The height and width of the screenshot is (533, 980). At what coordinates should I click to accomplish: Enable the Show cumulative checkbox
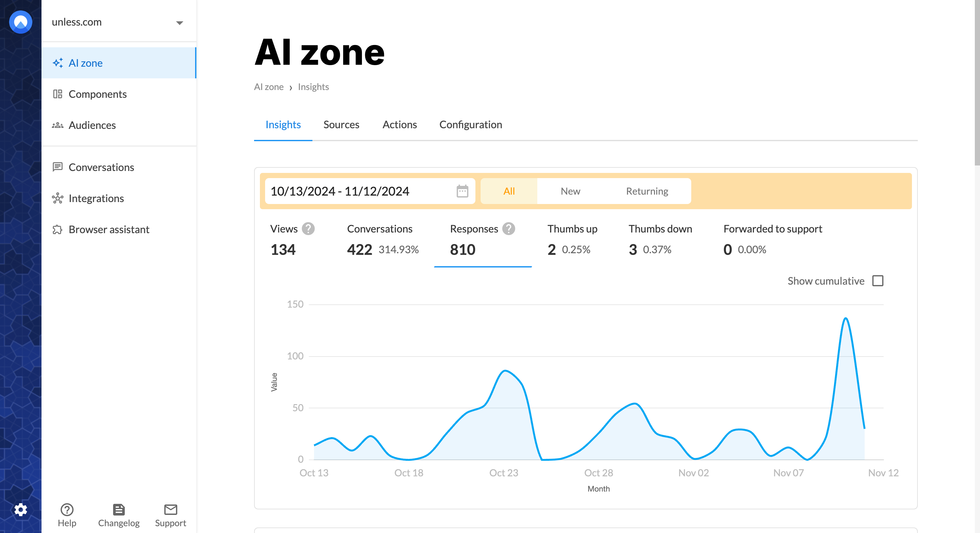pyautogui.click(x=878, y=280)
